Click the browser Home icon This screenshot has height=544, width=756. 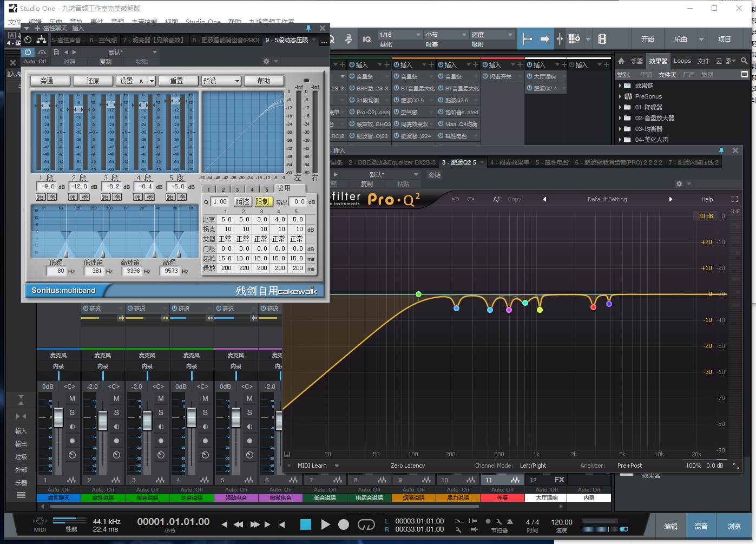[621, 61]
